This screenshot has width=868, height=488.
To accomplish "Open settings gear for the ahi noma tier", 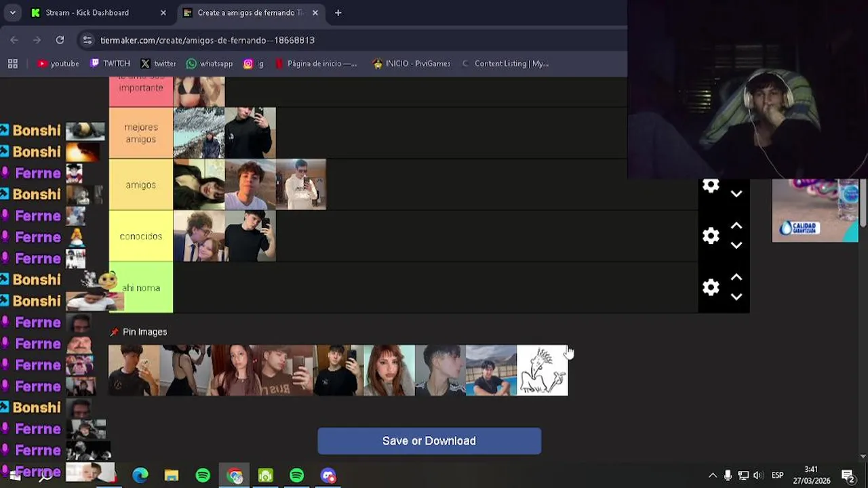I will [x=711, y=287].
